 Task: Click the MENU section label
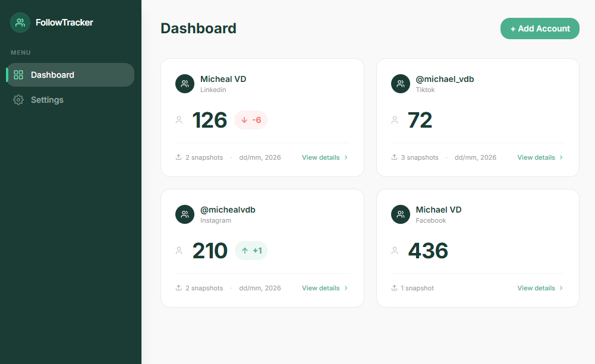coord(20,52)
